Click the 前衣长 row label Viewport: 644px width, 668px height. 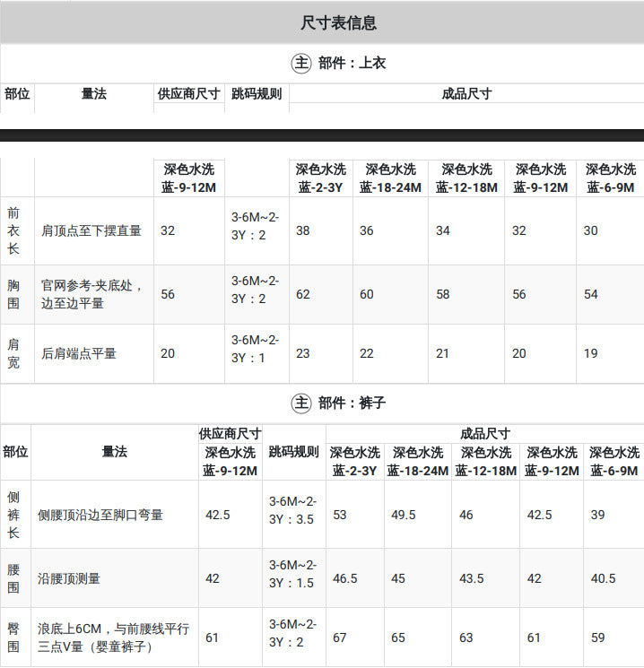(x=13, y=230)
